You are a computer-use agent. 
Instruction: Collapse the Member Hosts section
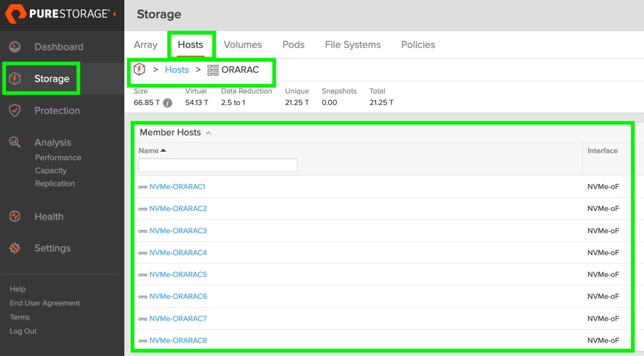tap(208, 133)
